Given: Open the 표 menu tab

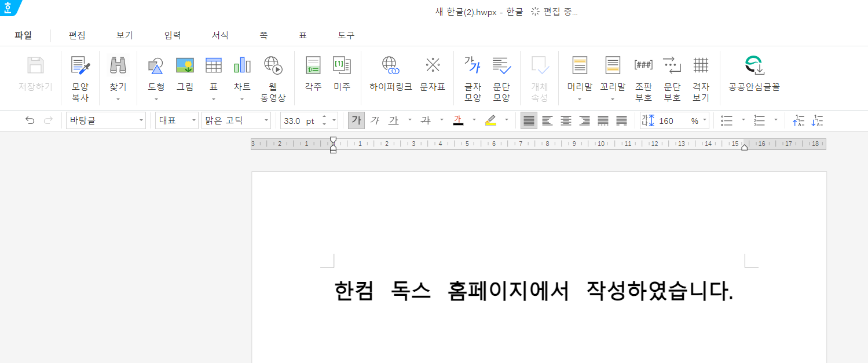Looking at the screenshot, I should click(x=302, y=35).
